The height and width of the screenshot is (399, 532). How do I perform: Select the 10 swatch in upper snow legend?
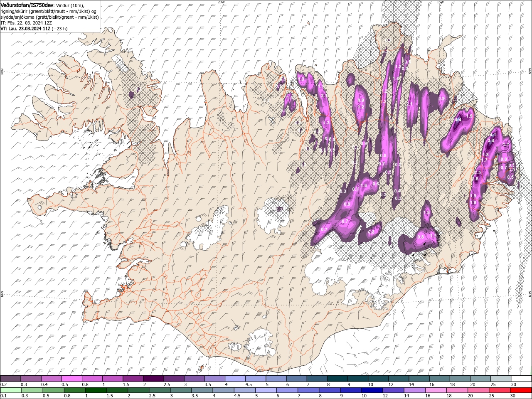pos(378,378)
